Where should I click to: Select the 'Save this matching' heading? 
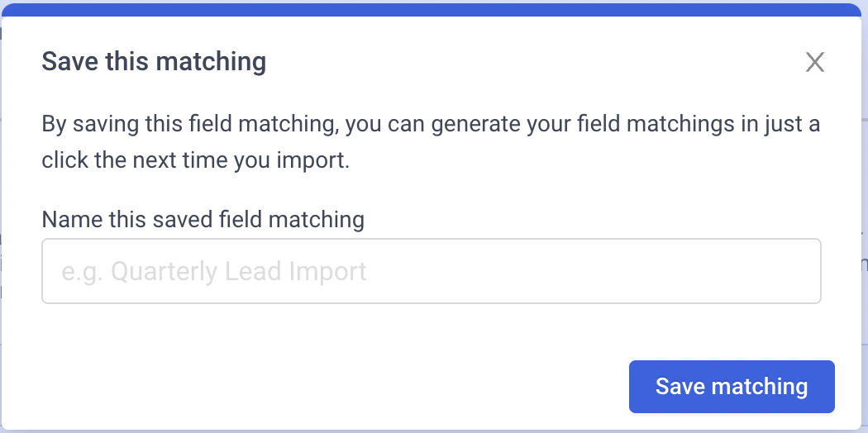pos(154,61)
